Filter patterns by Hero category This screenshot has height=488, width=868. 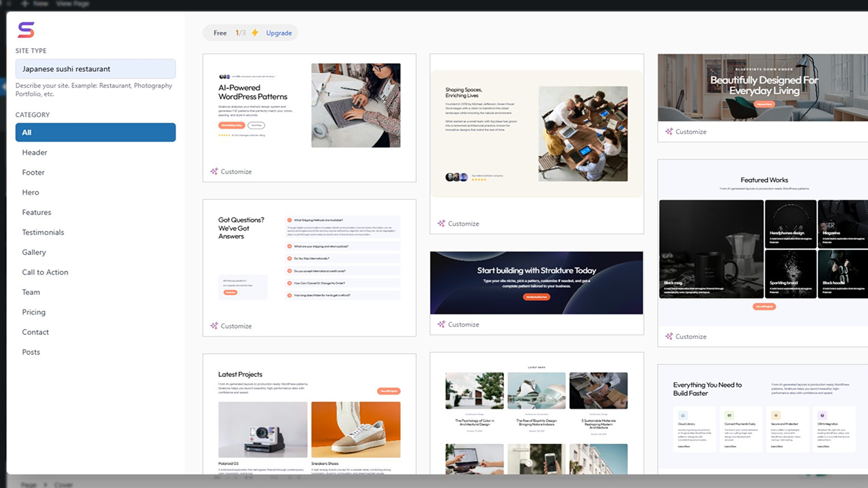pos(31,192)
